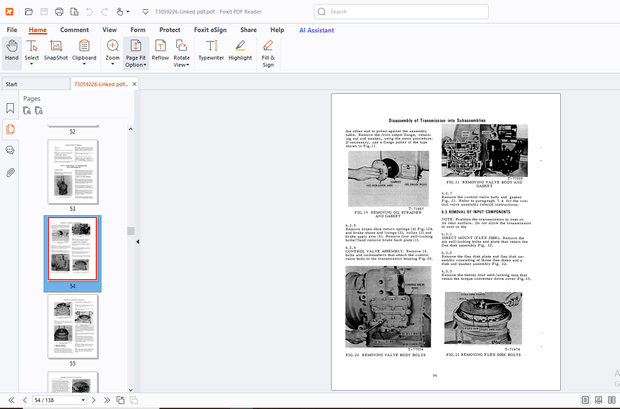Jump to the last page
Image resolution: width=620 pixels, height=409 pixels.
pos(107,400)
